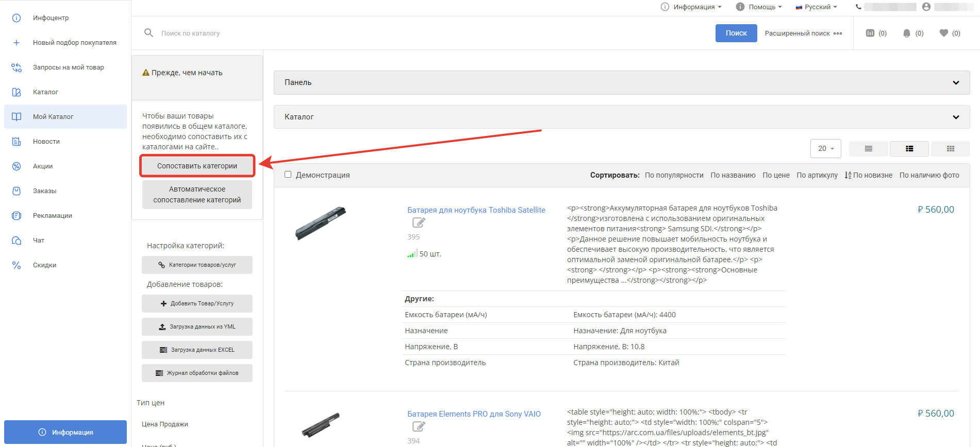
Task: Click the Сопоставить категории button
Action: click(x=197, y=166)
